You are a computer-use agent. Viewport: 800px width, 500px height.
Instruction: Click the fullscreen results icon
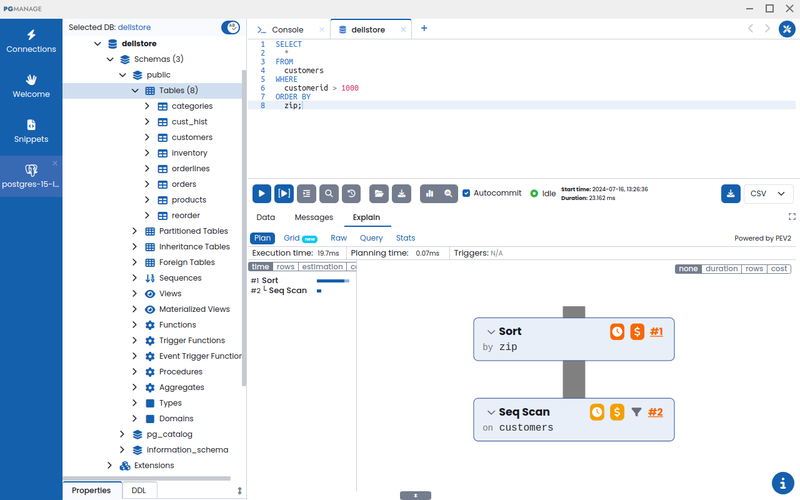click(x=792, y=217)
